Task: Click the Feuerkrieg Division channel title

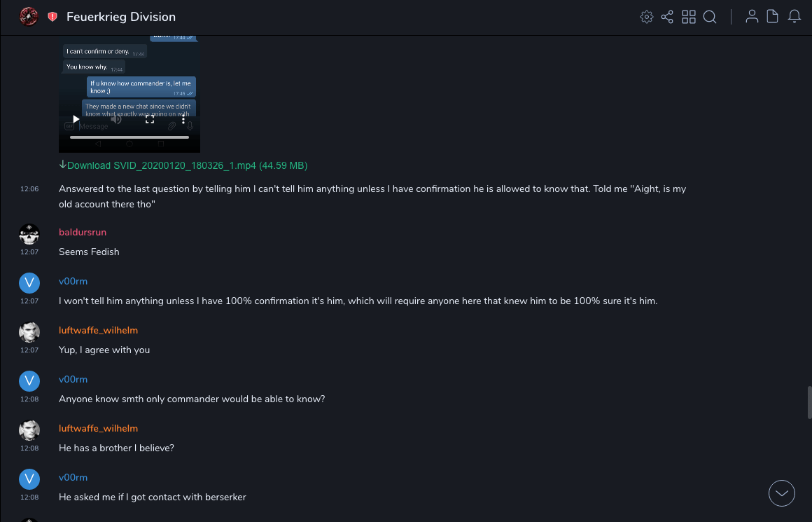Action: (121, 17)
